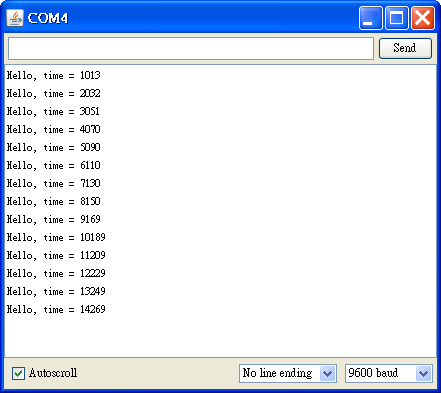The width and height of the screenshot is (441, 393).
Task: Select line 'Hello, time = 6110'
Action: point(54,165)
